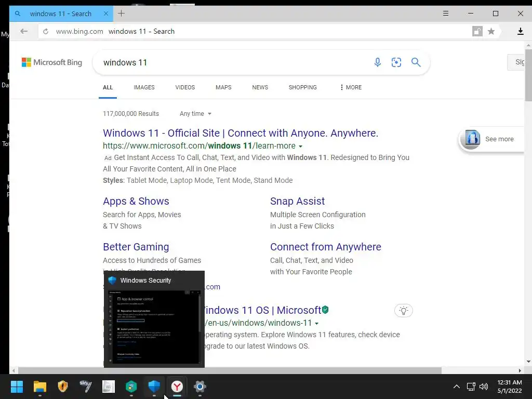
Task: Expand the MORE search categories menu
Action: [x=351, y=87]
